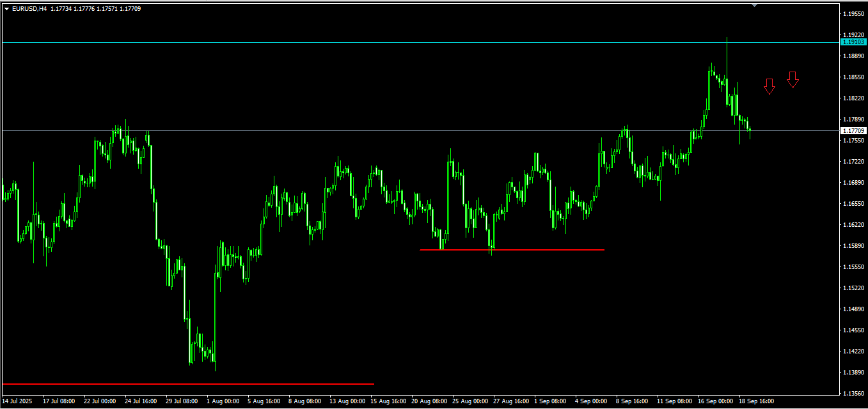Click the 22 Jul 00:00 time label

(100, 401)
